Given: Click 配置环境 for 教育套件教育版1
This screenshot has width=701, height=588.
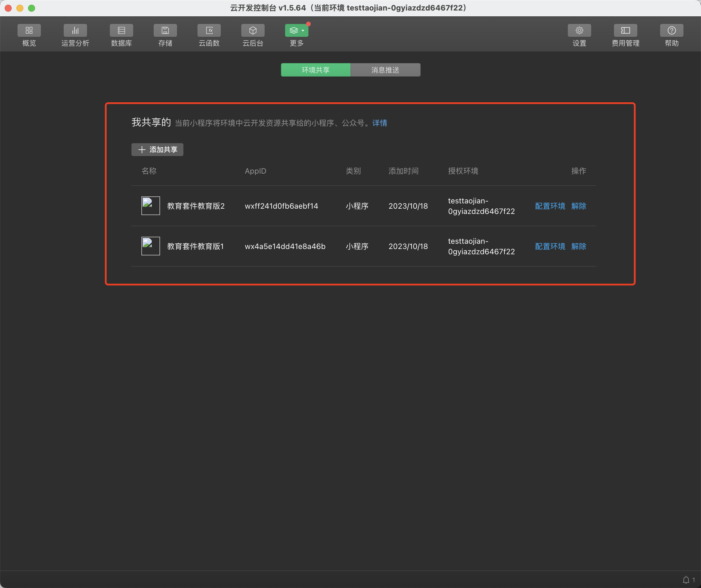Looking at the screenshot, I should click(x=550, y=246).
